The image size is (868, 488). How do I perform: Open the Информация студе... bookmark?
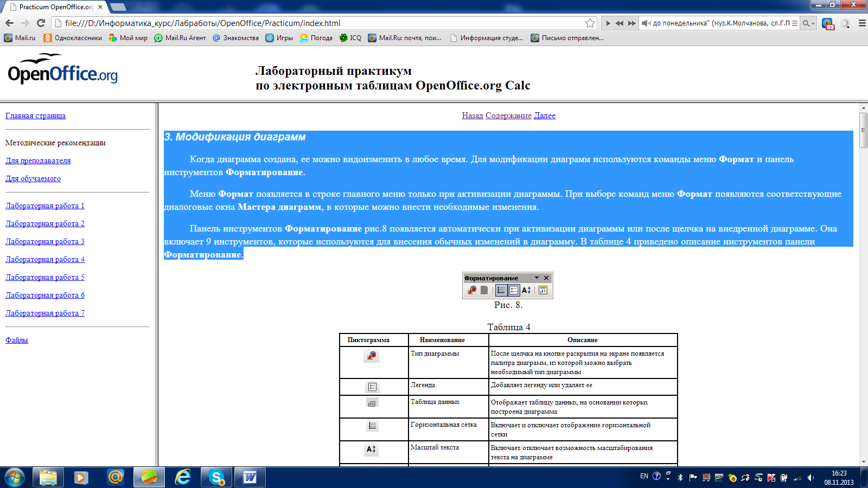pyautogui.click(x=487, y=38)
